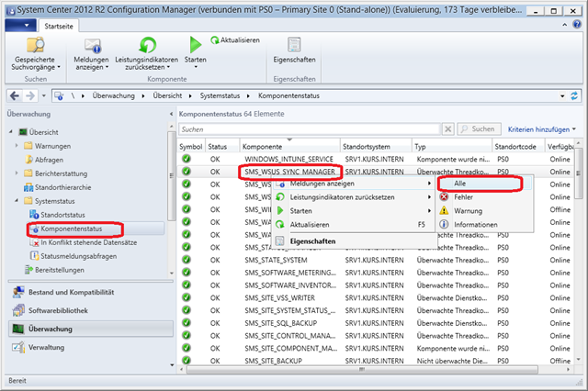Collapse the Systemstatus tree node

[17, 201]
